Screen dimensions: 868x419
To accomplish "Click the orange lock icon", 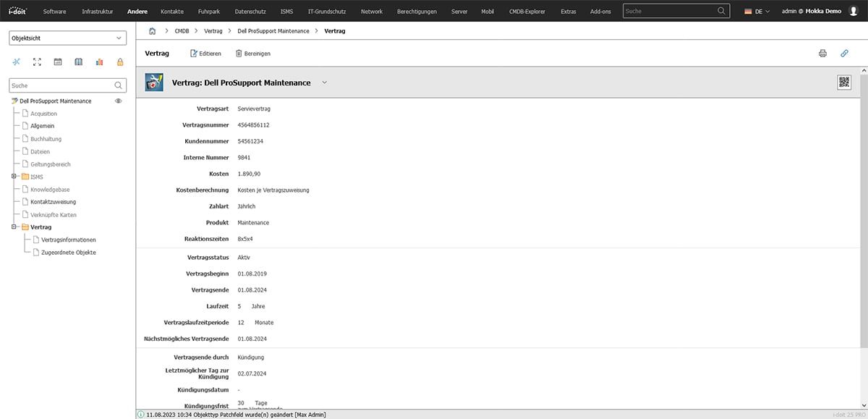I will coord(120,62).
